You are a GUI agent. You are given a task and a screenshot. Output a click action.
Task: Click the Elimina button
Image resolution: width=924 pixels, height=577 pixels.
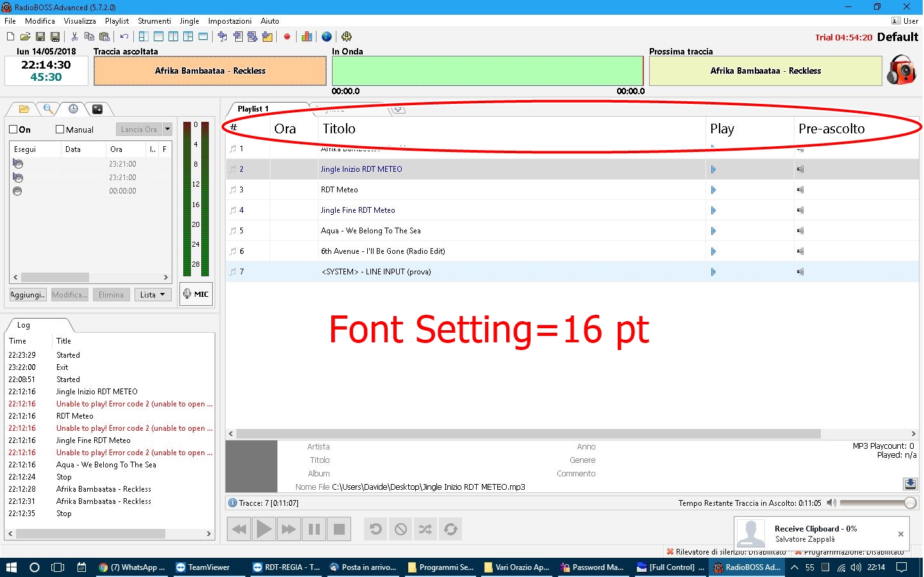click(x=111, y=295)
